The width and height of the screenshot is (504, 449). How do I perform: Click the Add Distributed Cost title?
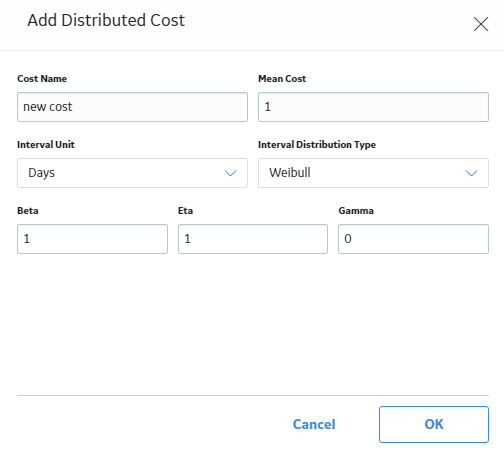pos(106,20)
